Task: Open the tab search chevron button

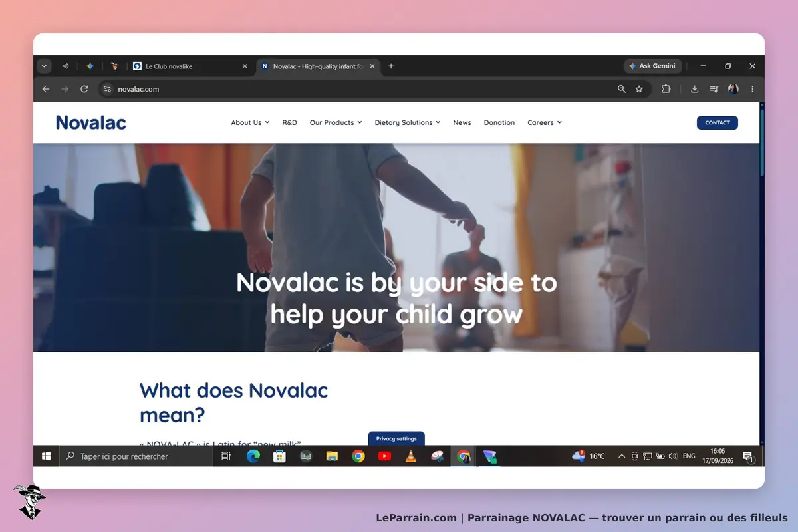Action: [x=44, y=66]
